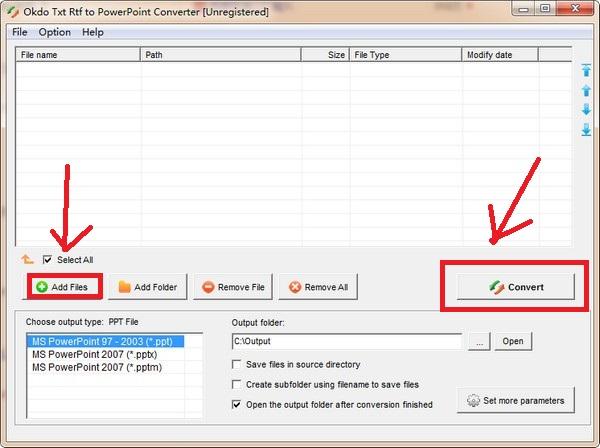Enable Create subfolder using filename option

[236, 384]
